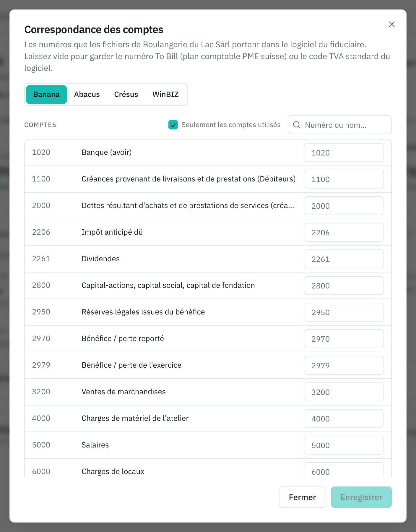Save with the Enregistrer button
This screenshot has height=532, width=416.
pyautogui.click(x=361, y=497)
